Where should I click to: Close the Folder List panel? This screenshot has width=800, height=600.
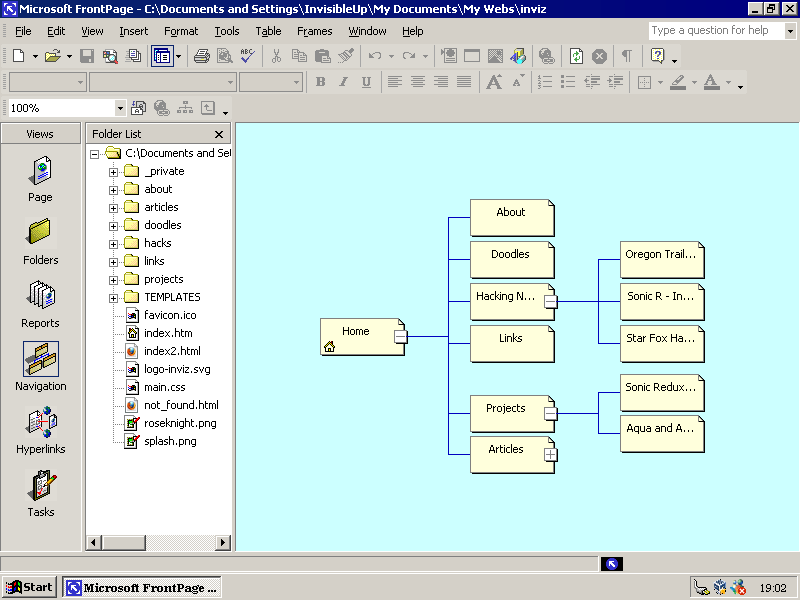point(218,133)
